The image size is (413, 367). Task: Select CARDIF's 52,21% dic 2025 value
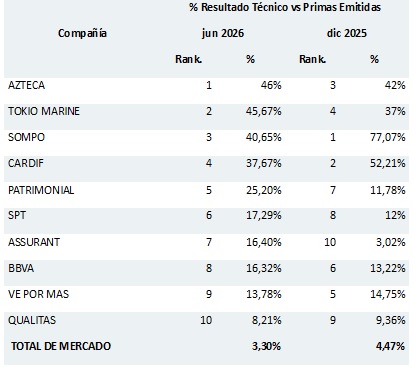tap(388, 163)
